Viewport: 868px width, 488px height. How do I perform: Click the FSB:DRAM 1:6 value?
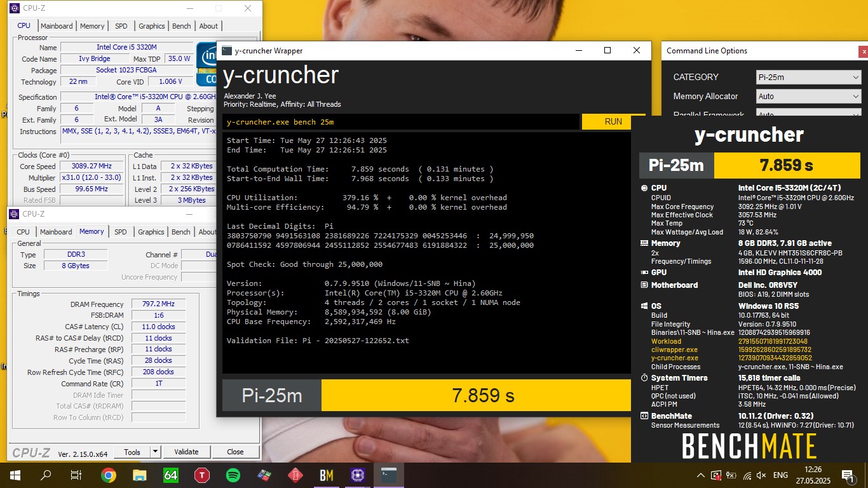[x=159, y=315]
